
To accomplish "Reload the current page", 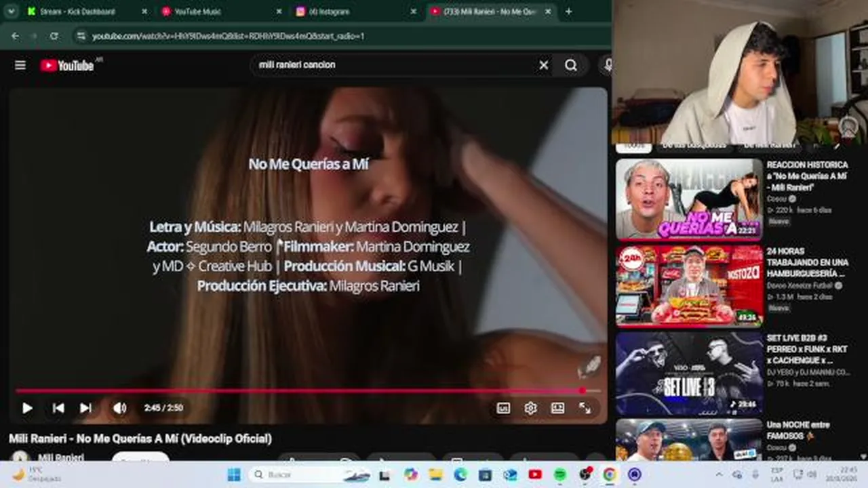I will tap(54, 36).
